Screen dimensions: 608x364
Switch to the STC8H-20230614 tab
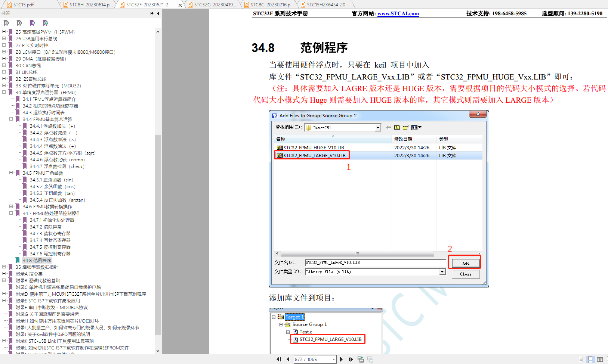pos(88,4)
